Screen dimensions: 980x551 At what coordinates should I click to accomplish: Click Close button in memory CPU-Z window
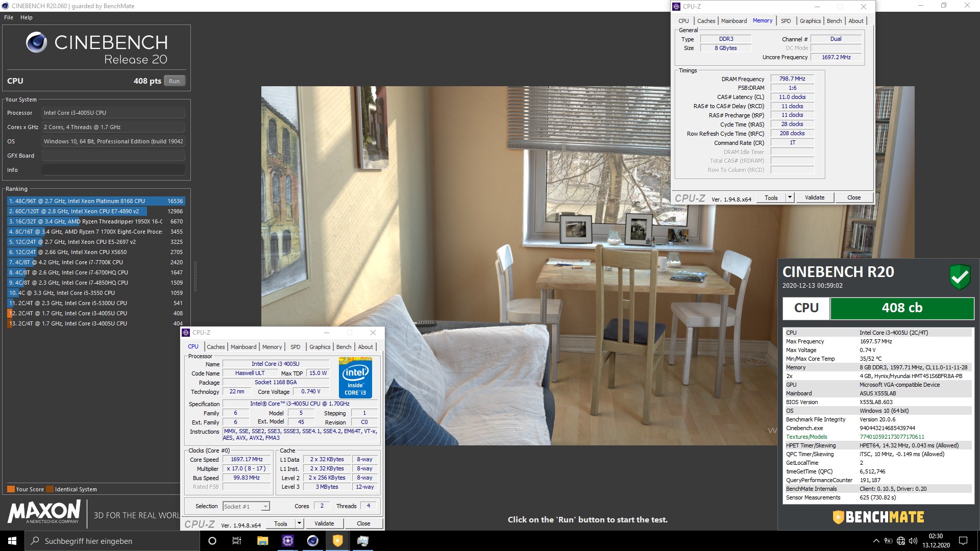(x=854, y=198)
